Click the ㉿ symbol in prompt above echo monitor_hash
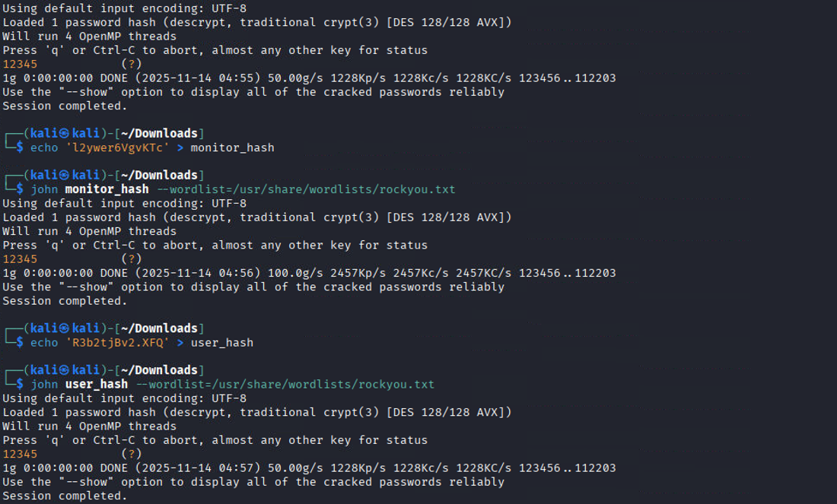The width and height of the screenshot is (837, 504). pos(65,133)
